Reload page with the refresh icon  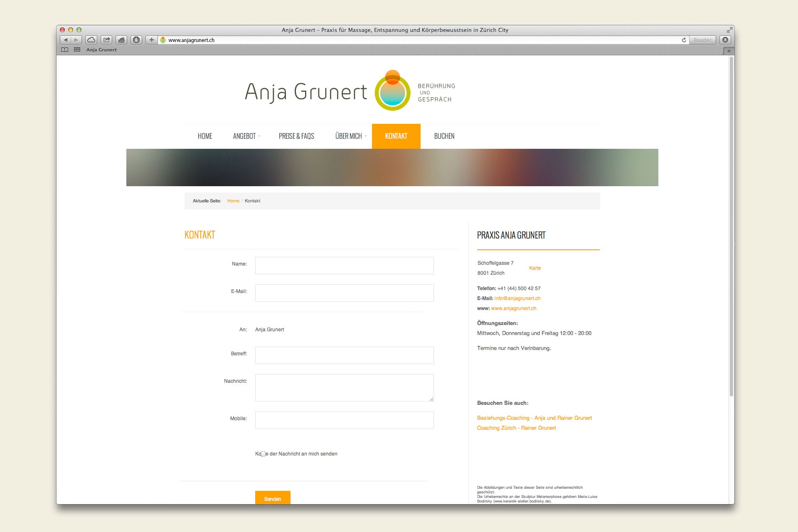[684, 40]
